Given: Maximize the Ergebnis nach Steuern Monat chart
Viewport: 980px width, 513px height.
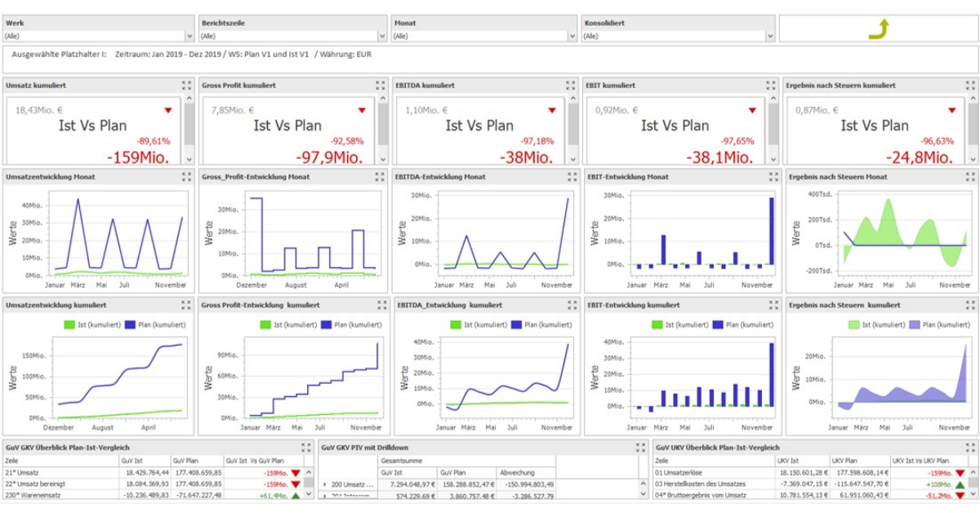Looking at the screenshot, I should (x=969, y=176).
